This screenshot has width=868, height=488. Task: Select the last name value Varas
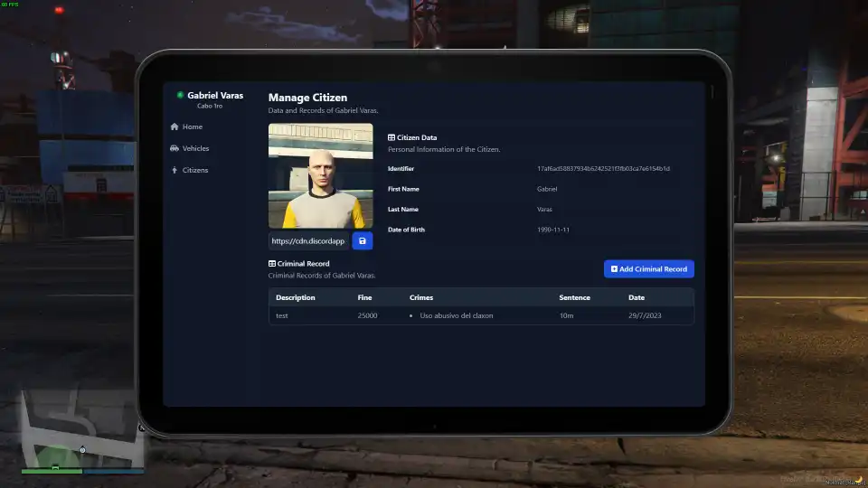(544, 209)
